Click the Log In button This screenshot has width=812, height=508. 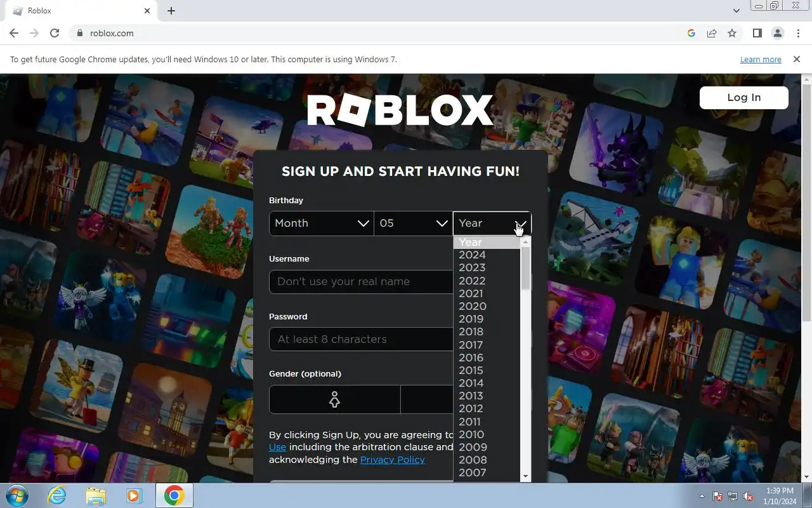click(x=743, y=97)
